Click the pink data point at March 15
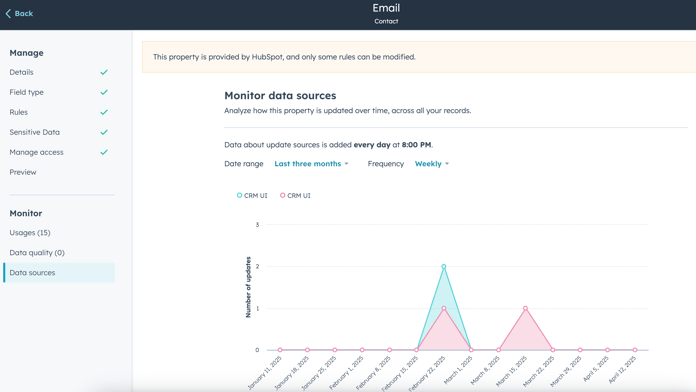This screenshot has height=392, width=696. tap(526, 308)
